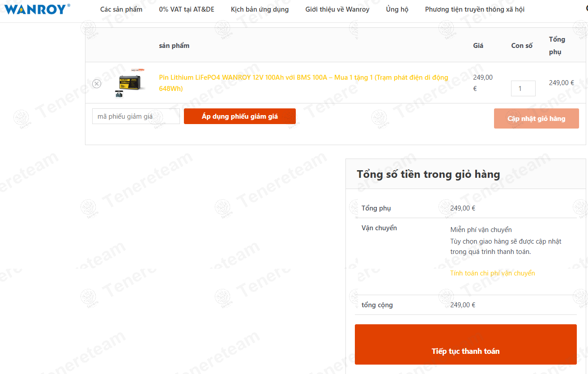Open the Tính toán chi phí vận chuyển link
The height and width of the screenshot is (374, 588).
[493, 273]
